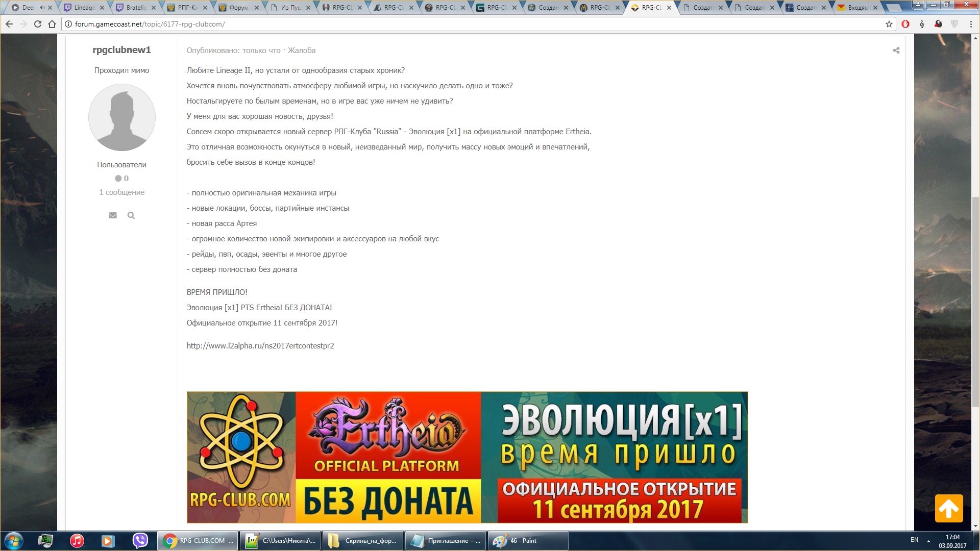Click 'Официальное открытие 11 сентября 2017!' line
This screenshot has height=551, width=980.
click(x=262, y=323)
